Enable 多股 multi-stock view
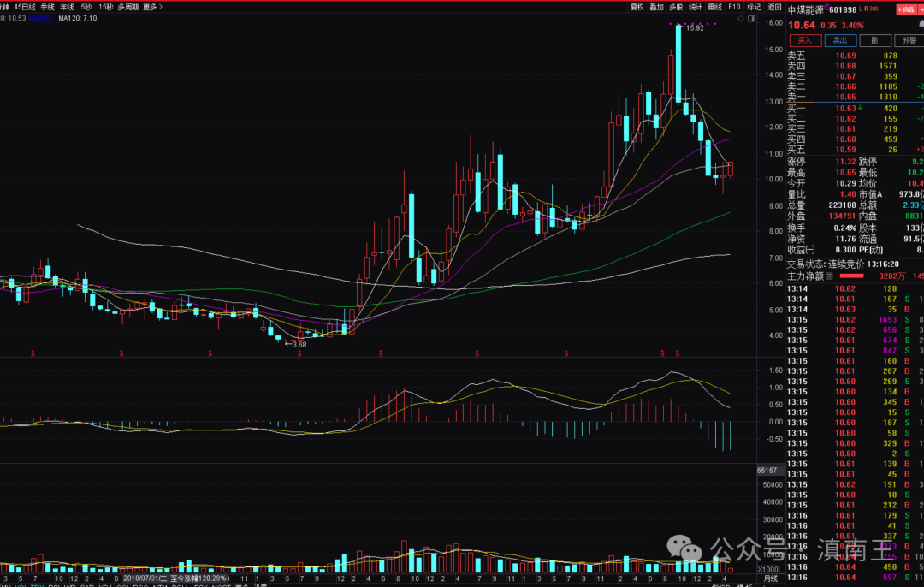The width and height of the screenshot is (924, 587). 676,6
